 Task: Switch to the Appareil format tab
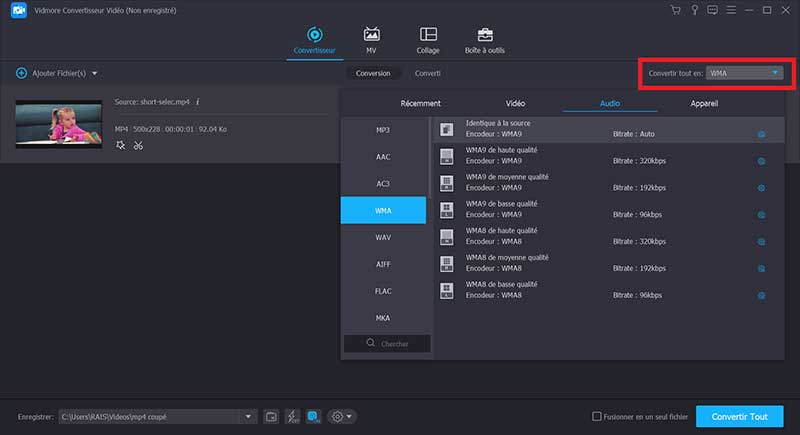pos(704,104)
